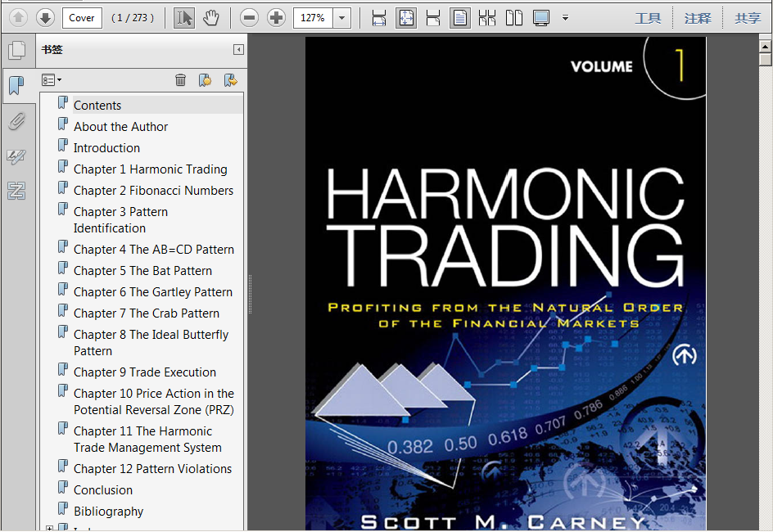Click bookmark icon beside Conclusion
This screenshot has width=773, height=532.
[62, 487]
